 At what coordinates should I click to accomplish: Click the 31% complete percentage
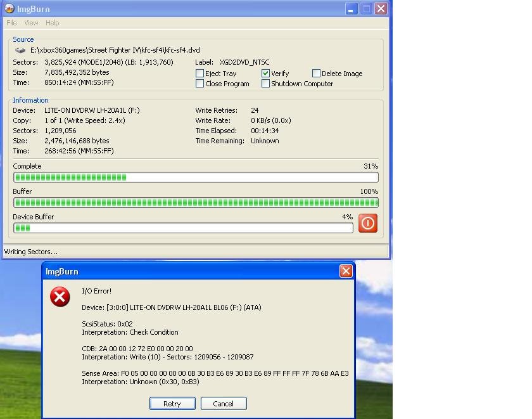(370, 166)
